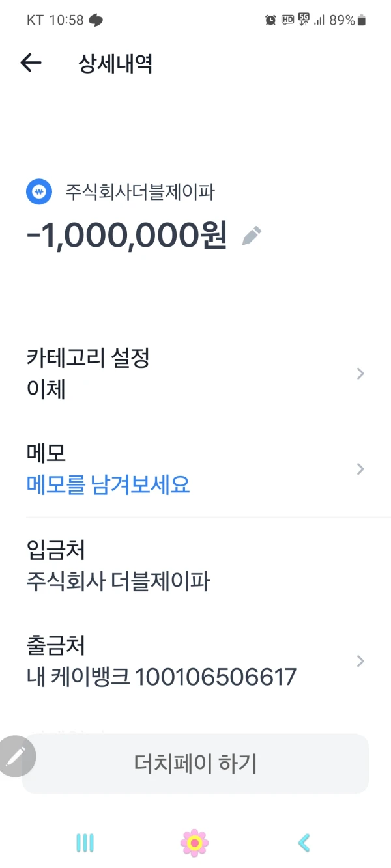Tap the 상세내역 page title
The height and width of the screenshot is (868, 391).
point(115,64)
